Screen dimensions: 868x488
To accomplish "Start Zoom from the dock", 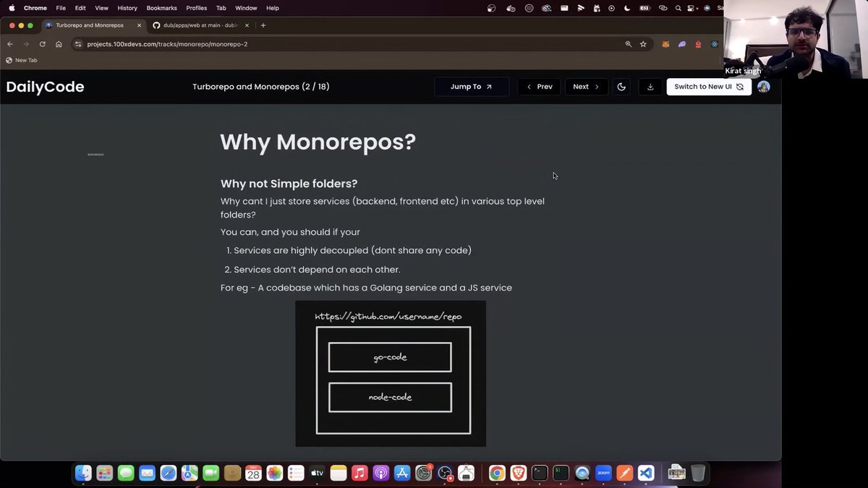I will [603, 473].
